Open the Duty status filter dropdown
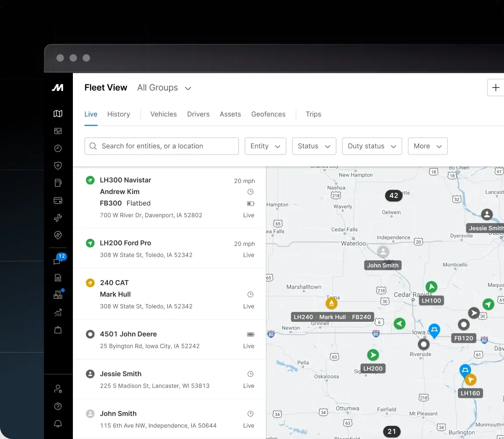Screen dimensions: 504x439 372,146
